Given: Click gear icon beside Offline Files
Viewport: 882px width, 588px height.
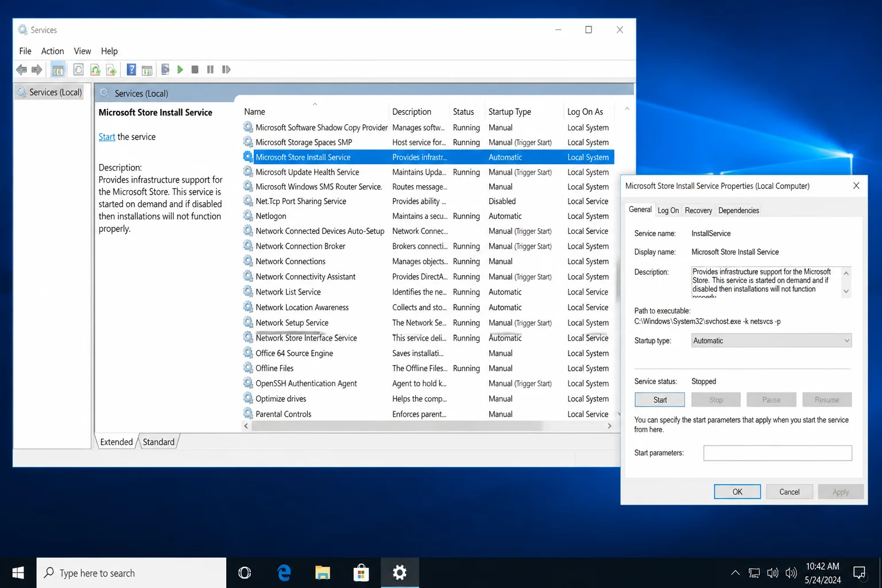Looking at the screenshot, I should 248,368.
